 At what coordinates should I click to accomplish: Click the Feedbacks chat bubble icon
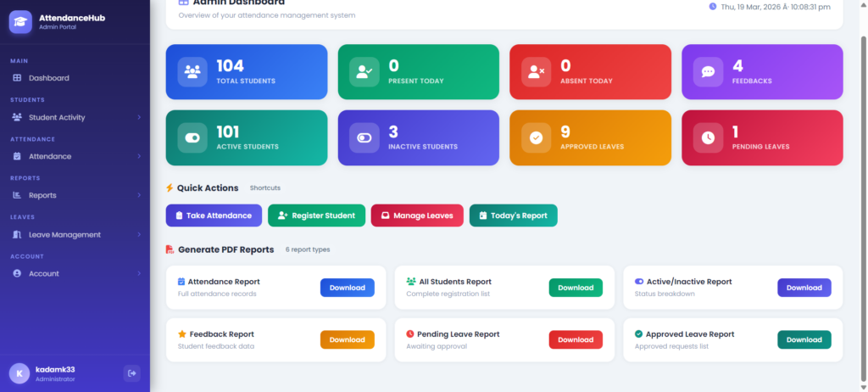[708, 72]
